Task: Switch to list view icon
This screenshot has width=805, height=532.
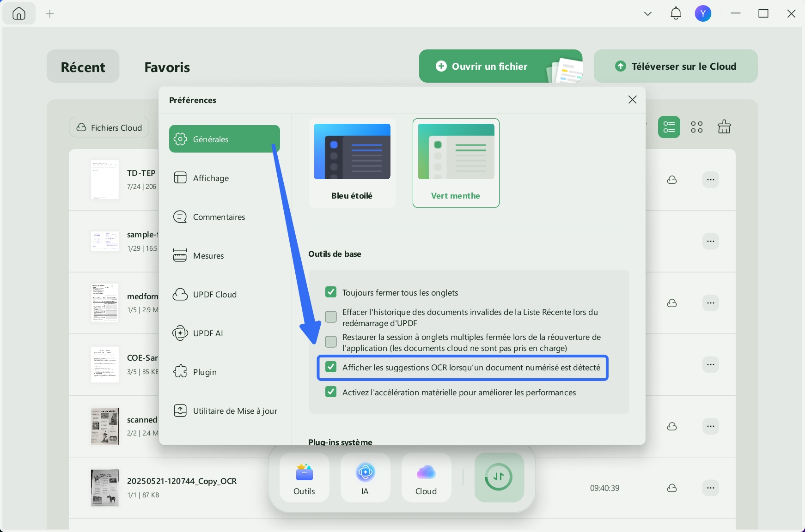Action: tap(669, 127)
